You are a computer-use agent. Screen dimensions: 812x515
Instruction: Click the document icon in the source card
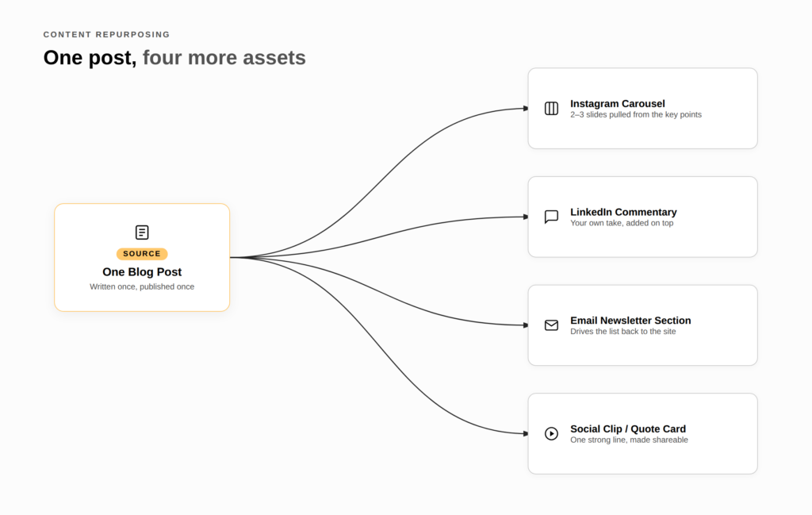point(142,233)
